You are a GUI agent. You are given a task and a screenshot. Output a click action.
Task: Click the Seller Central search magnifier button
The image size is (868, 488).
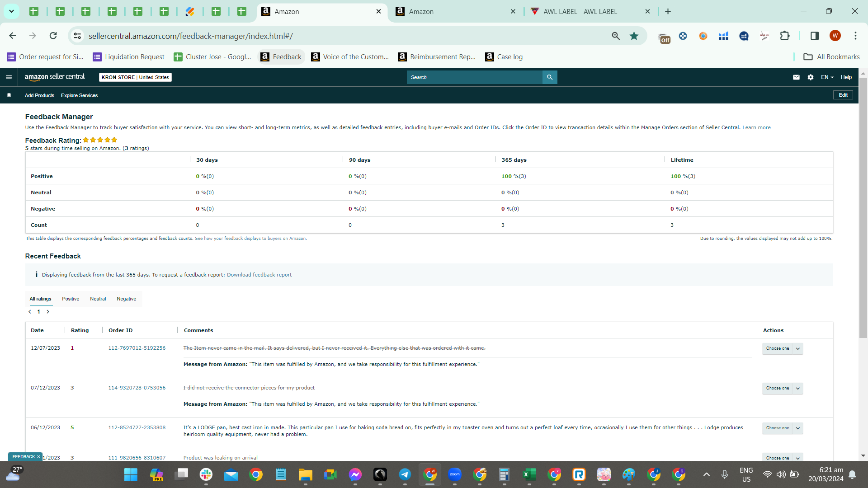pos(550,77)
